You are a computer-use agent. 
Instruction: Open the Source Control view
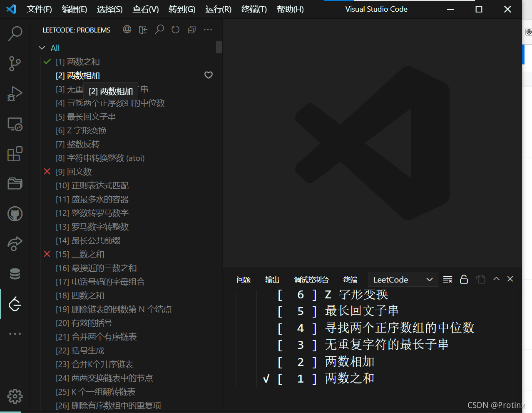pos(15,64)
